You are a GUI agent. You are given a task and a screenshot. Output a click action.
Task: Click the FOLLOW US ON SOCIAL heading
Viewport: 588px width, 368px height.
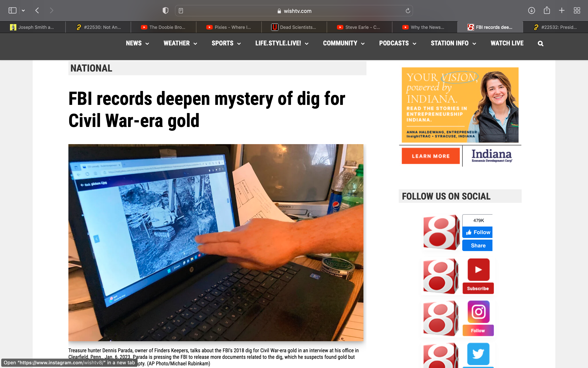point(446,196)
